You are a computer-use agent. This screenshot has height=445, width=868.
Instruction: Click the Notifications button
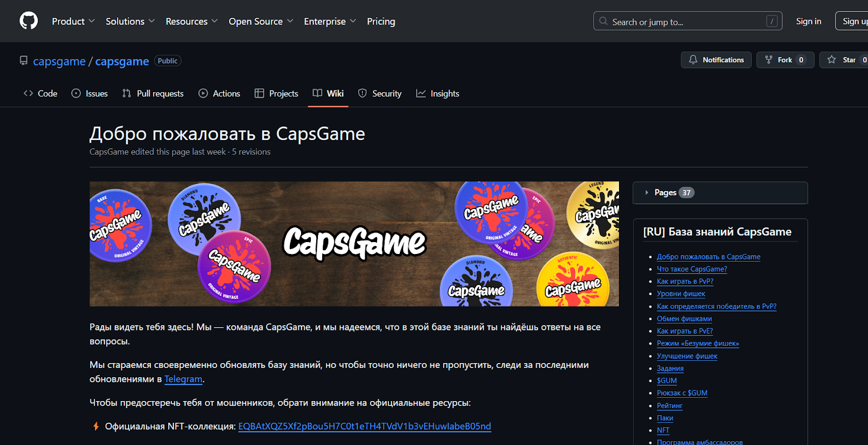[716, 60]
